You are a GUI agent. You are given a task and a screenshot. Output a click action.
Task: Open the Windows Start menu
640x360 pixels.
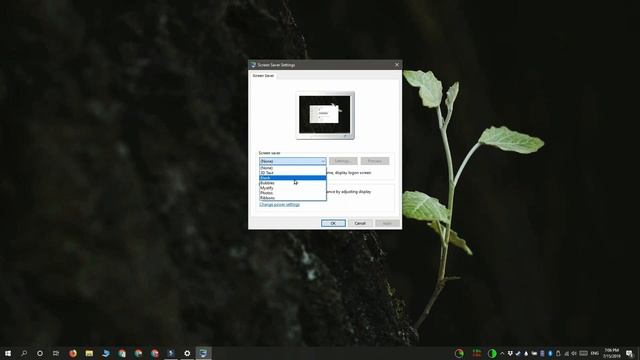click(x=8, y=353)
